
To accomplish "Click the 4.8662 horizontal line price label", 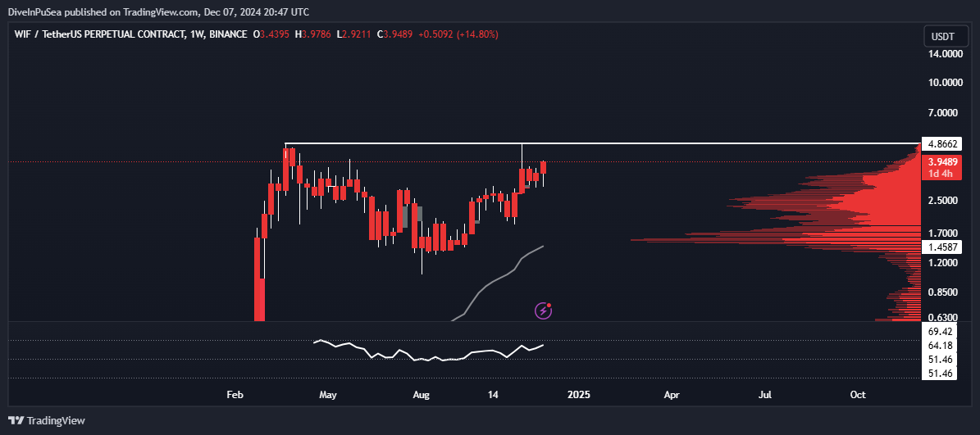I will pos(941,144).
